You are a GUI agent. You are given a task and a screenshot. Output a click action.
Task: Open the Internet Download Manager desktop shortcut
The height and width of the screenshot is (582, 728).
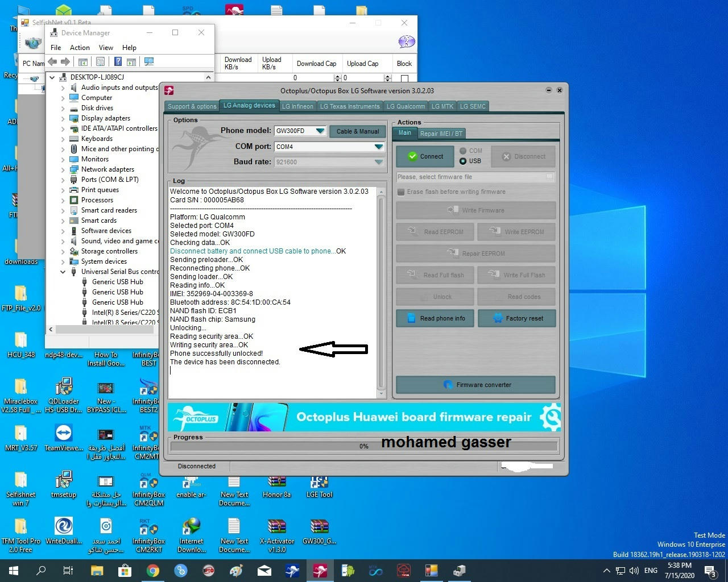(x=192, y=534)
